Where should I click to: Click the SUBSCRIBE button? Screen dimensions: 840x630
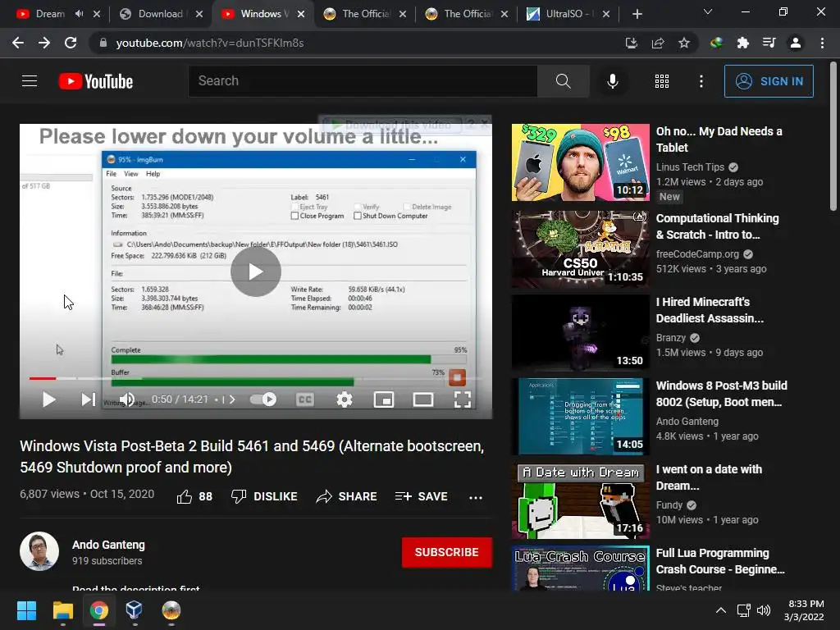click(x=447, y=552)
